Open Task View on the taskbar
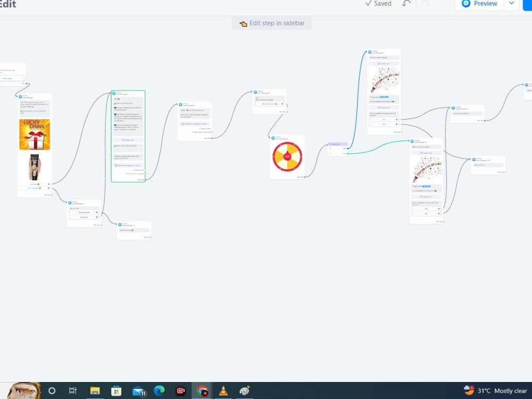Image resolution: width=532 pixels, height=399 pixels. click(x=72, y=390)
